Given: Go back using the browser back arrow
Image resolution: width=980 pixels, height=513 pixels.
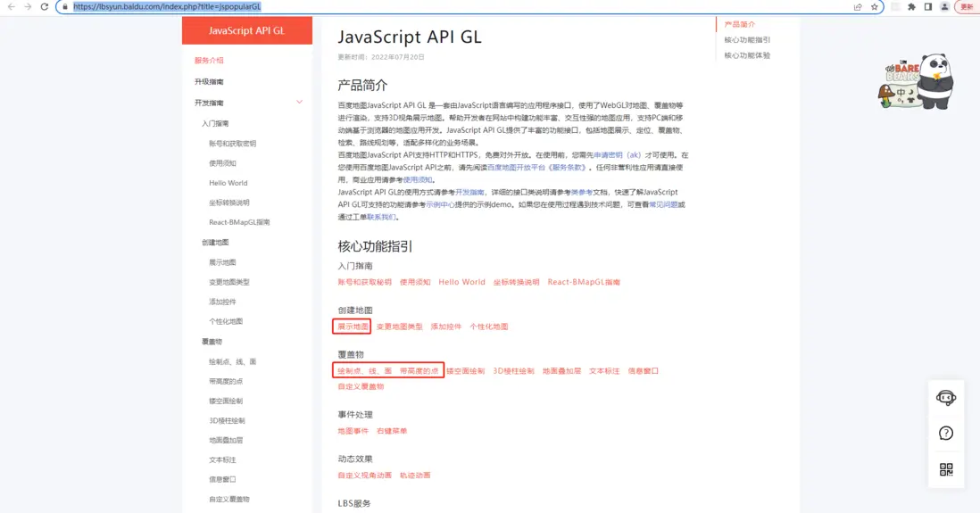Looking at the screenshot, I should [12, 7].
